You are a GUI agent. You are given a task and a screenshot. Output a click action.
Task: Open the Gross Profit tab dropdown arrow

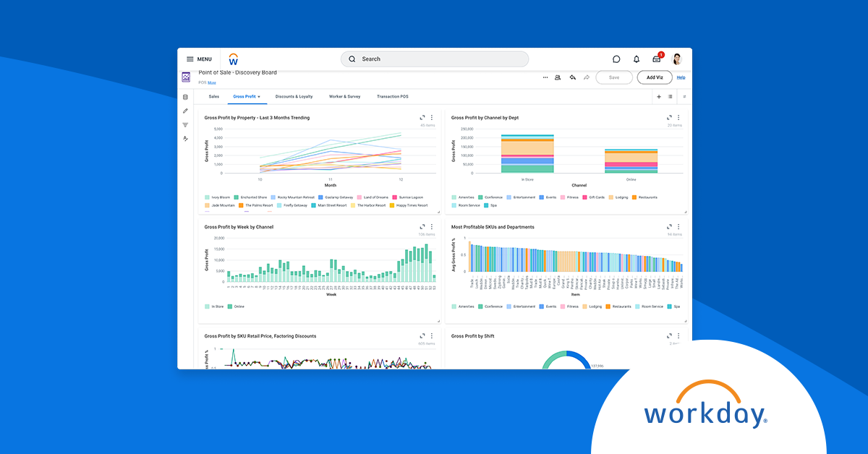coord(260,95)
